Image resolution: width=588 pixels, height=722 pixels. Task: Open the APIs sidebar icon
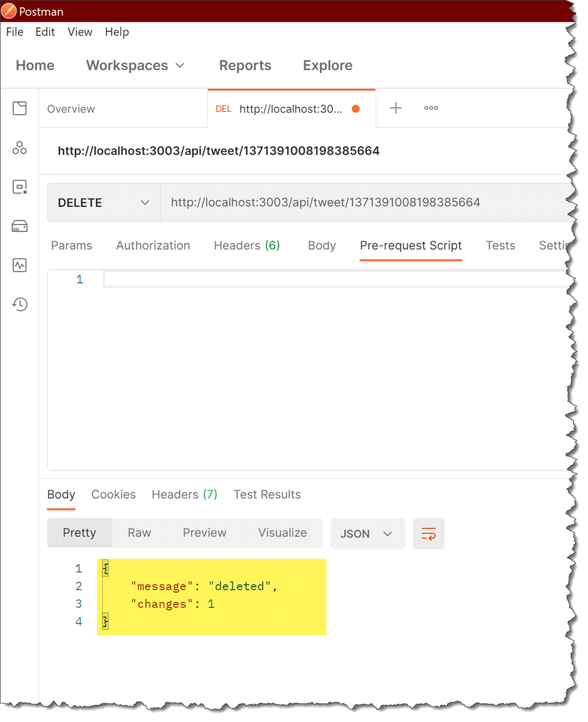click(19, 148)
